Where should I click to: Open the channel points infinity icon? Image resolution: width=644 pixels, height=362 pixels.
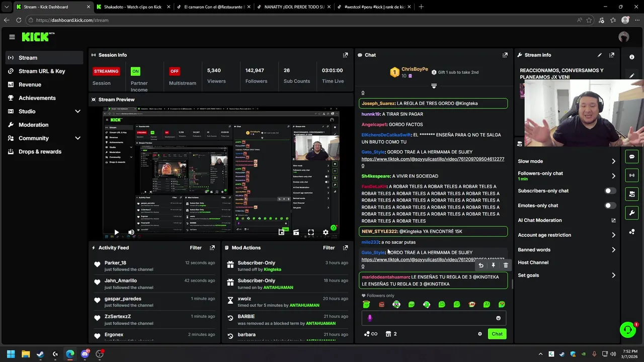coord(371,334)
